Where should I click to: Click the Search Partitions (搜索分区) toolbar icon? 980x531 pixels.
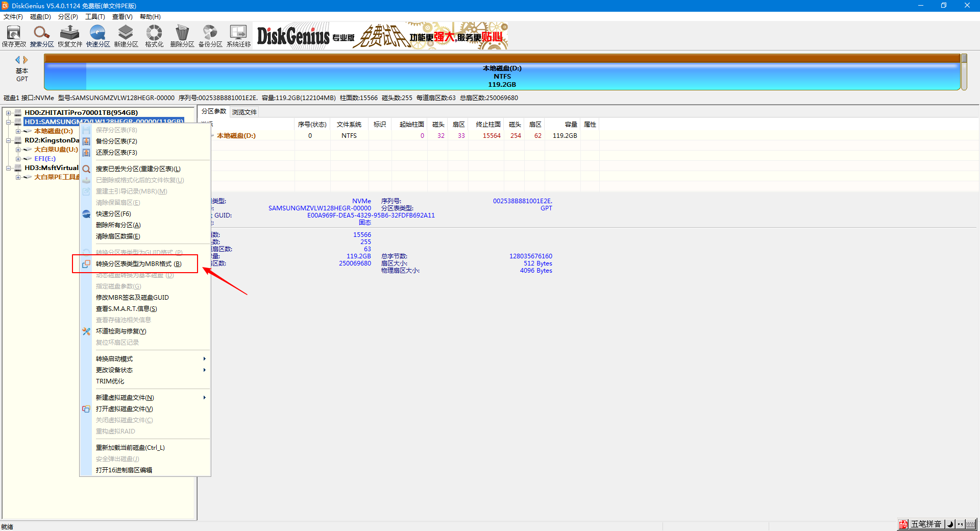pos(42,36)
